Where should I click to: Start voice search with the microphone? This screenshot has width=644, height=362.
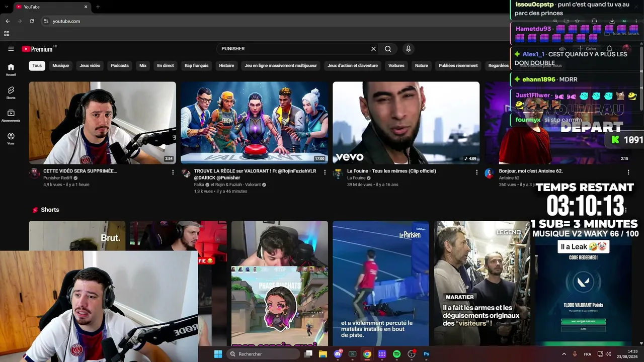(x=408, y=49)
